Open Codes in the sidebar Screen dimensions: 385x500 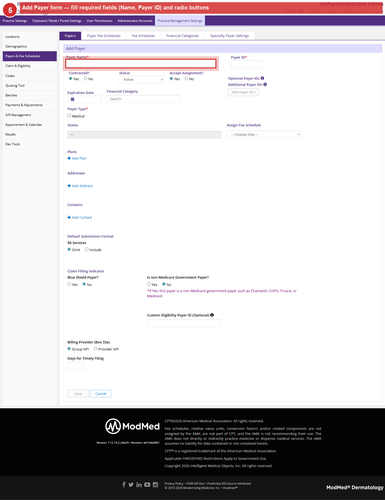pyautogui.click(x=30, y=76)
